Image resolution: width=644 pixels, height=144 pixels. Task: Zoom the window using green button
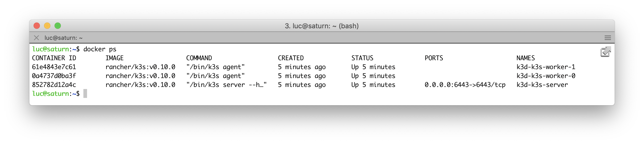click(58, 26)
